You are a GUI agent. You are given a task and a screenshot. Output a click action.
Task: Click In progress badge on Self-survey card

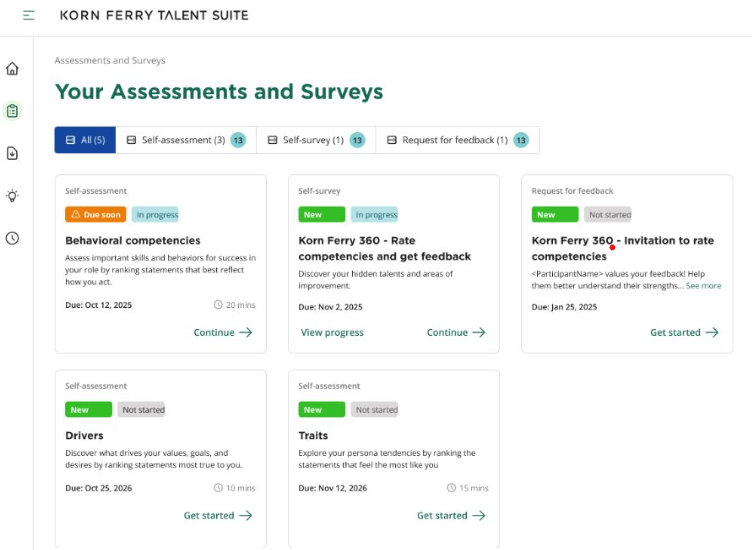click(x=376, y=214)
